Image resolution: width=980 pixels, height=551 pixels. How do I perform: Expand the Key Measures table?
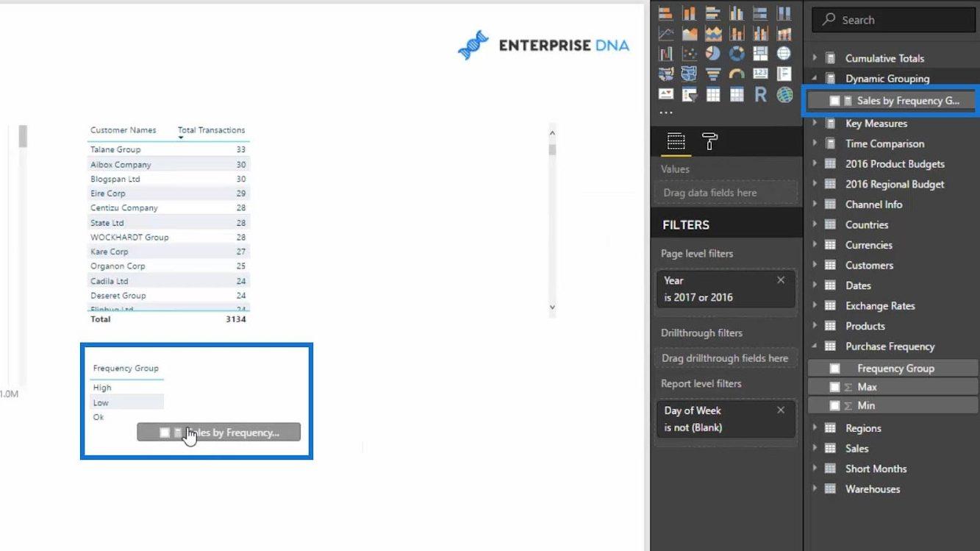815,124
